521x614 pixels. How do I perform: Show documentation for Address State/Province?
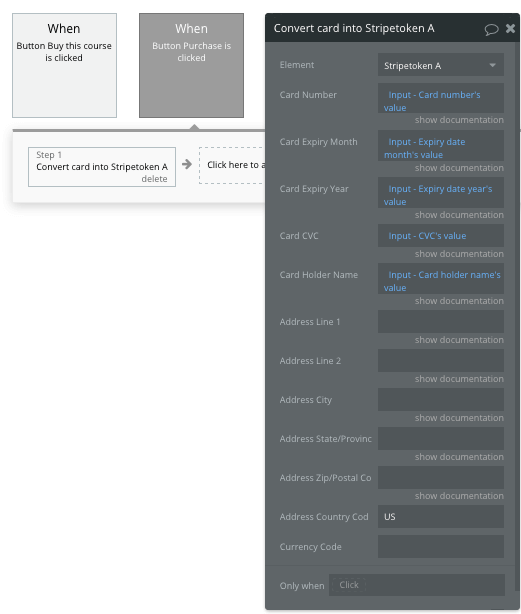point(459,457)
